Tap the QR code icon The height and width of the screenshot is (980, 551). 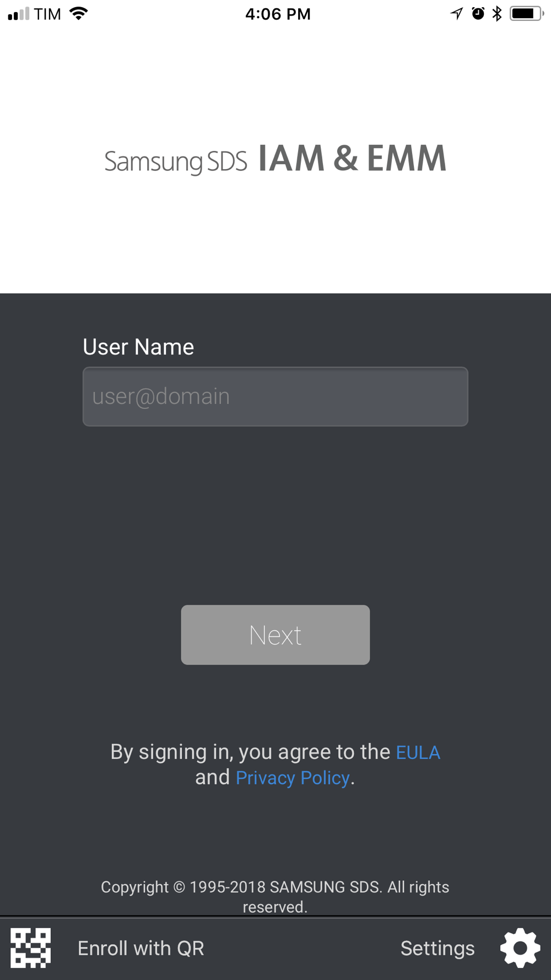[31, 948]
